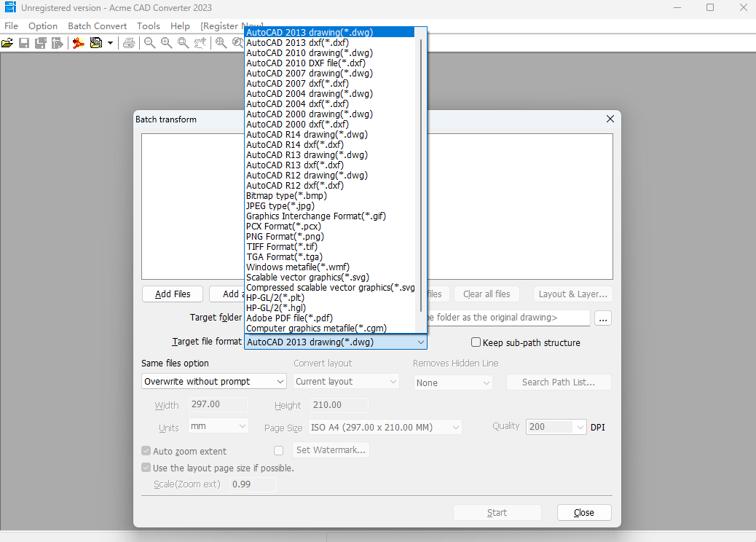Screen dimensions: 756x542
Task: Click the target folder browse (...) button
Action: (x=603, y=318)
